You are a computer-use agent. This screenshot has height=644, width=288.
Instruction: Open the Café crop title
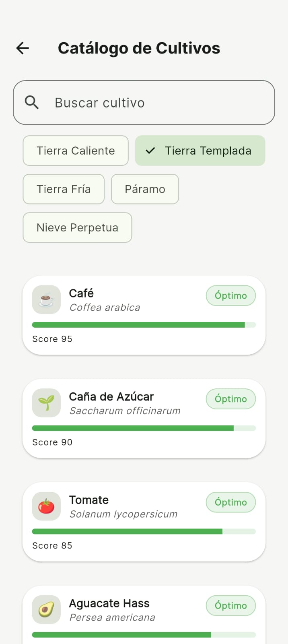coord(81,293)
